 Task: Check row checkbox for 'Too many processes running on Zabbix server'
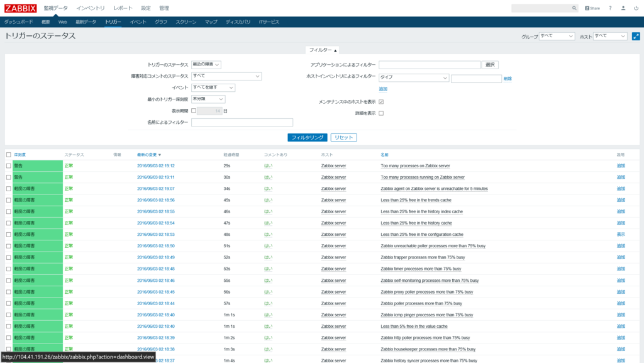click(9, 177)
